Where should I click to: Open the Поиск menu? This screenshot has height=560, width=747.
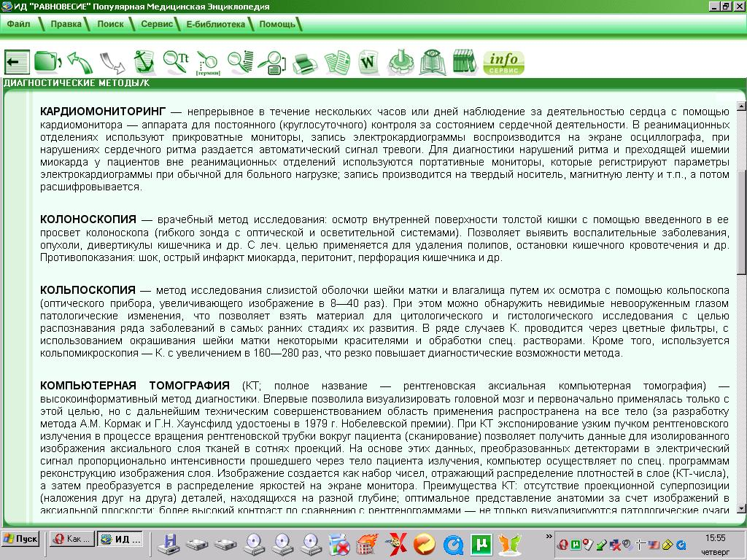[110, 24]
